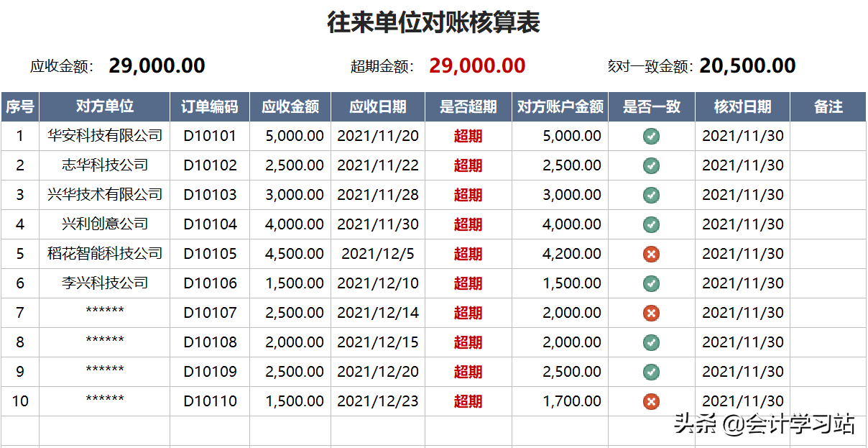Click the 超期金额 total of 29,000.00
This screenshot has width=868, height=448.
(x=478, y=65)
